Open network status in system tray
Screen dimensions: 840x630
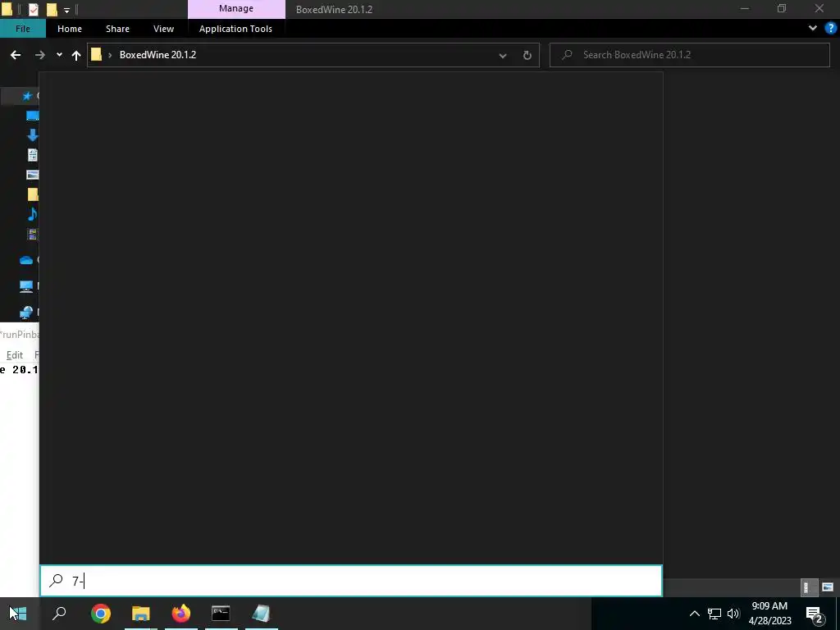click(x=714, y=614)
